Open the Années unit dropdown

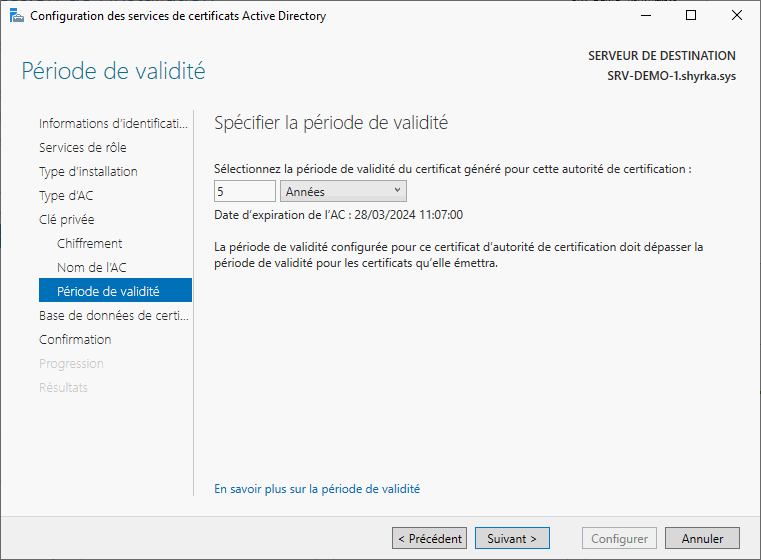(343, 191)
